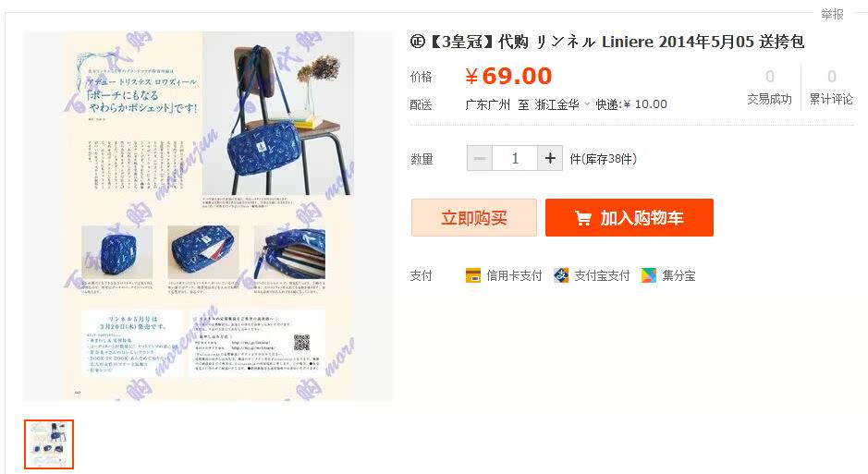The image size is (868, 474).
Task: Decrease quantity with the minus button
Action: point(480,159)
